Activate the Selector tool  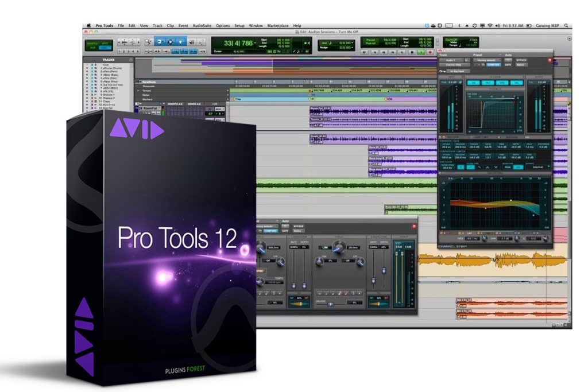point(170,41)
